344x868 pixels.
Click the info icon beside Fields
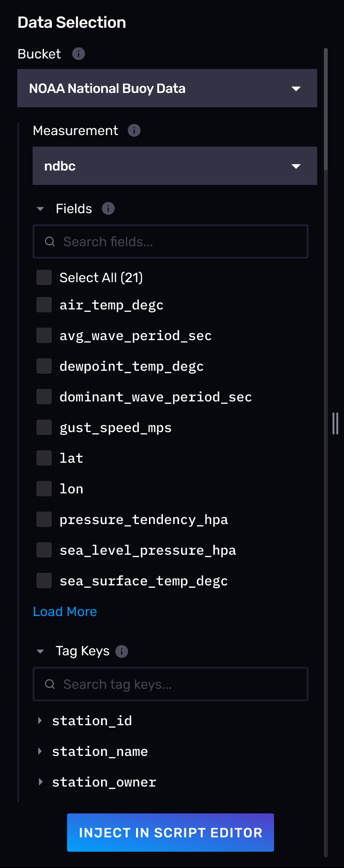pos(108,208)
